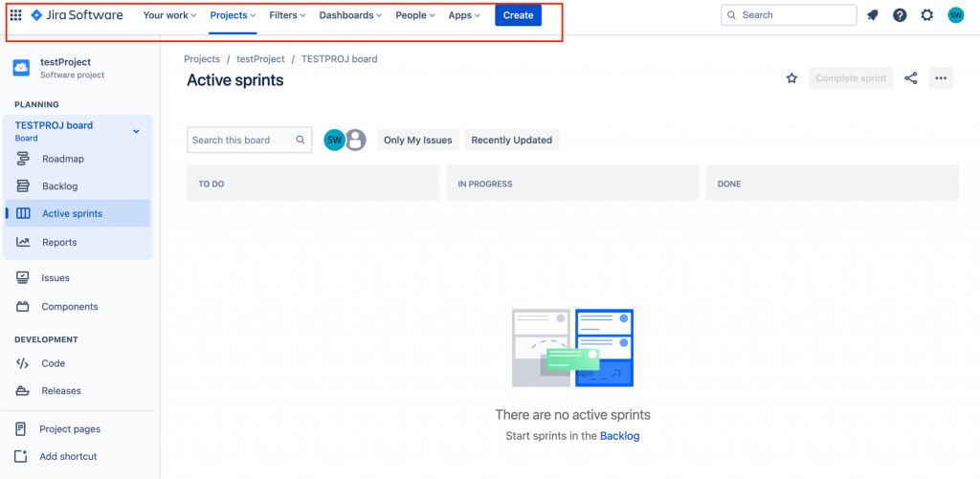
Task: Open the Settings gear icon
Action: (x=926, y=15)
